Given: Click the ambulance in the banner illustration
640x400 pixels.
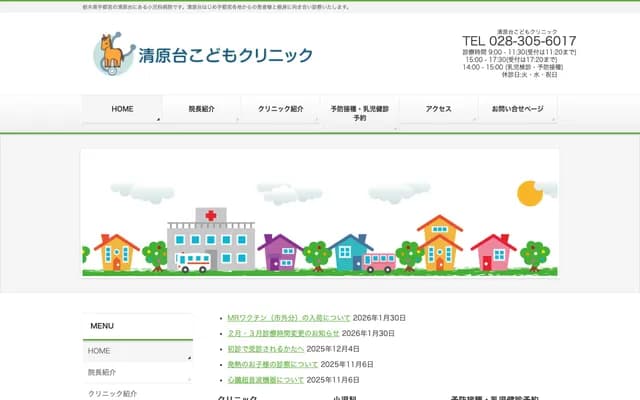Looking at the screenshot, I should [x=194, y=262].
